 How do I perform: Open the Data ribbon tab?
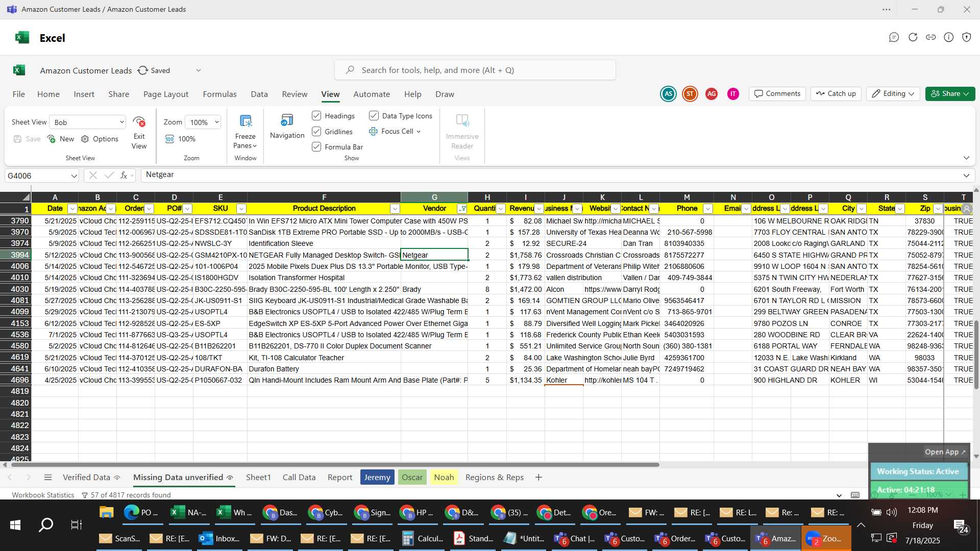[x=259, y=94]
